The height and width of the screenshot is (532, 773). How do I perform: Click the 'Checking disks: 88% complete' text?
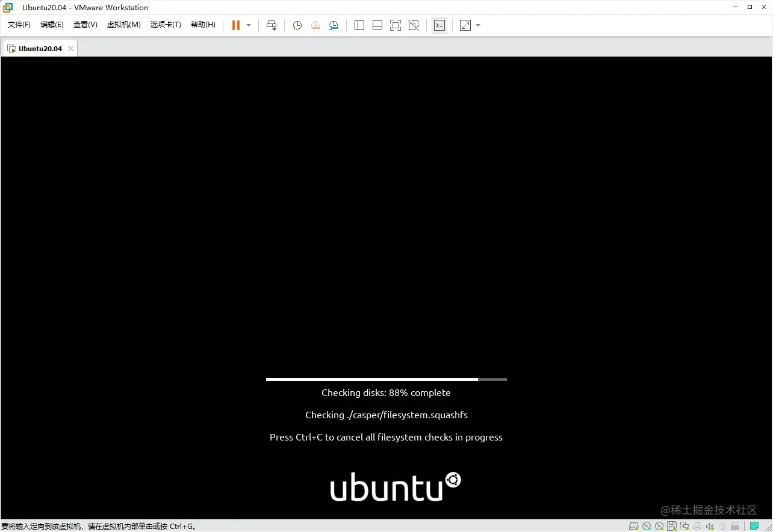coord(386,392)
